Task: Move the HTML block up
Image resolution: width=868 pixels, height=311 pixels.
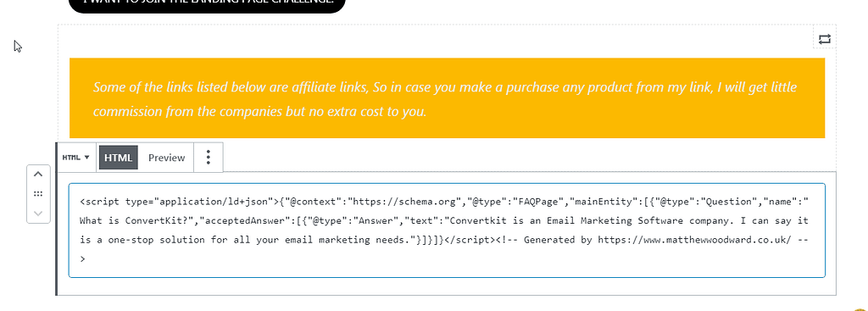Action: point(38,175)
